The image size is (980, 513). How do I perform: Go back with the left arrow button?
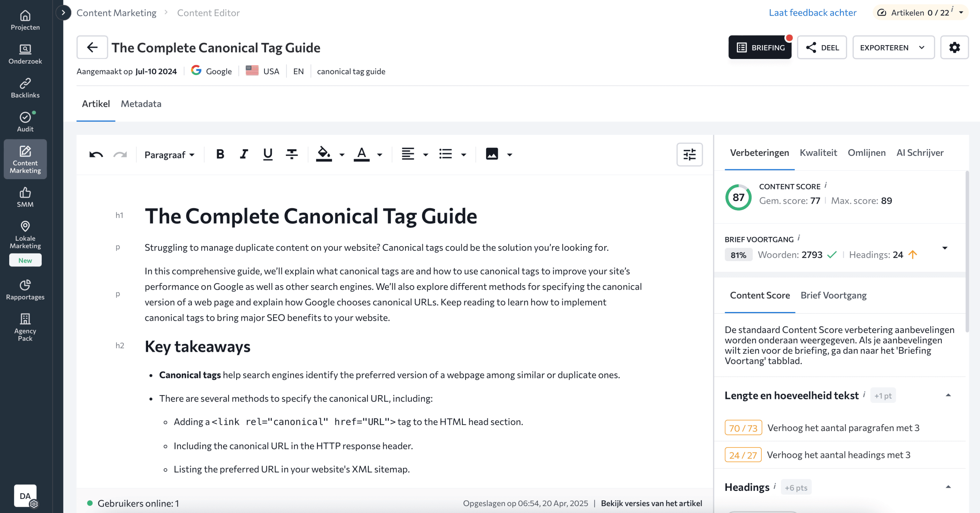pyautogui.click(x=92, y=47)
